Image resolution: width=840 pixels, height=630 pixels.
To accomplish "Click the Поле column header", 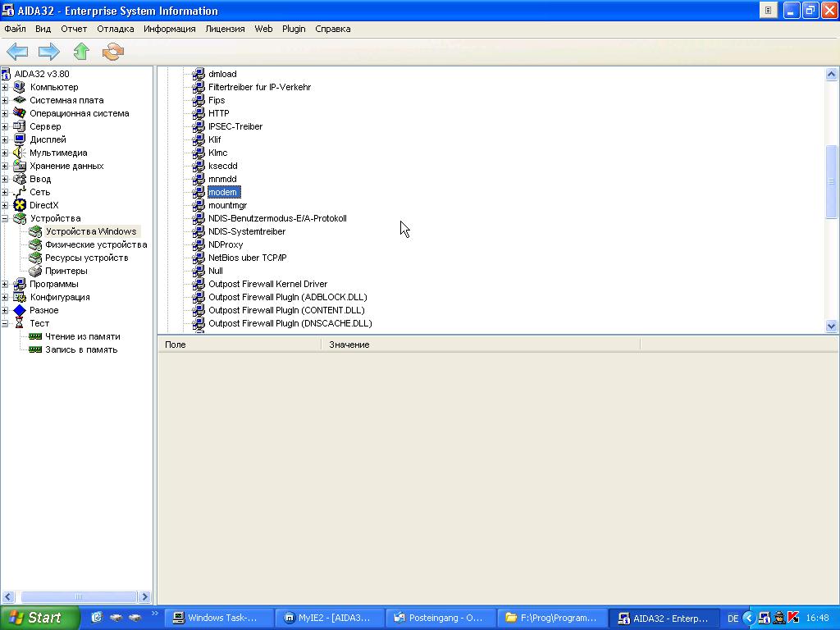I will coord(240,345).
